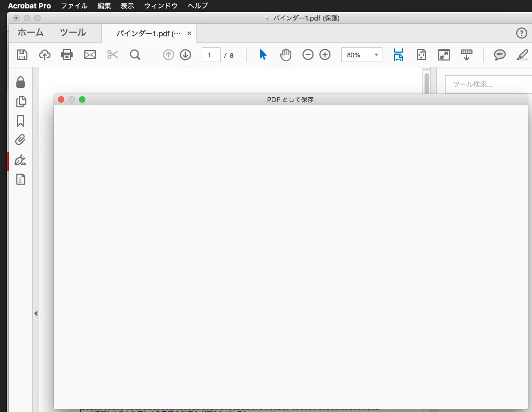The height and width of the screenshot is (412, 532).
Task: Zoom out with minus icon
Action: (x=308, y=55)
